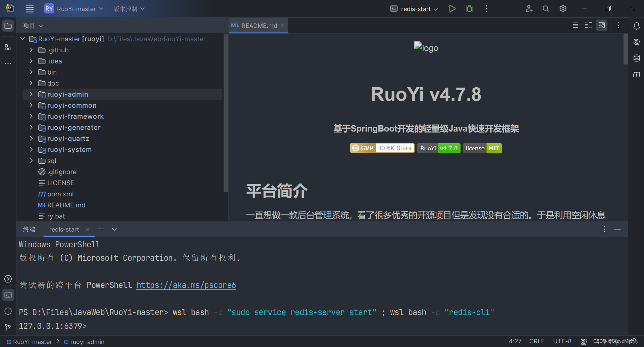Open the Git tool window

pyautogui.click(x=8, y=327)
